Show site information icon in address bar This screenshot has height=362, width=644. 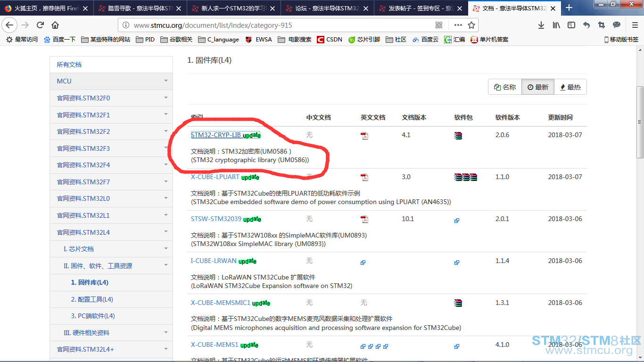[125, 25]
